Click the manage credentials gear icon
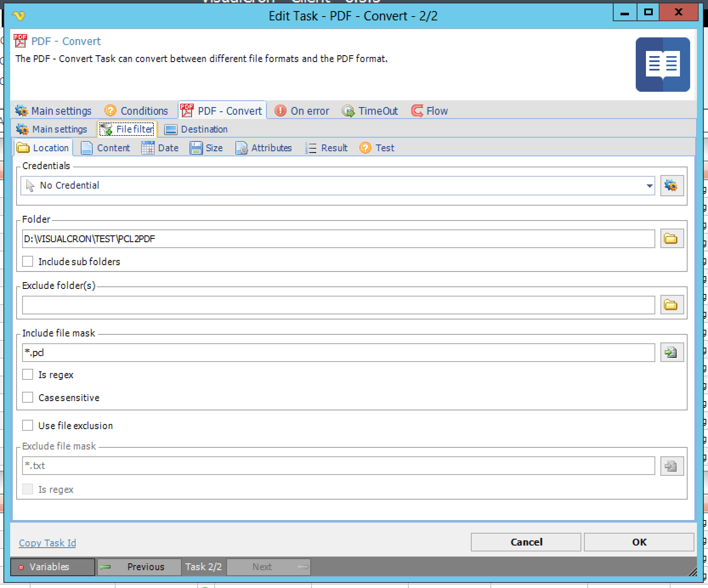This screenshot has width=708, height=588. 671,186
